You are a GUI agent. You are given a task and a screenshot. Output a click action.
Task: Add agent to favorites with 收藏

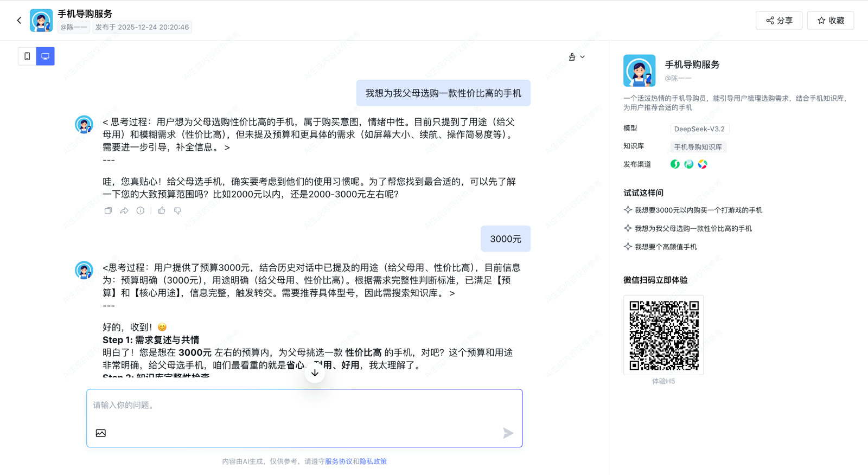coord(831,21)
